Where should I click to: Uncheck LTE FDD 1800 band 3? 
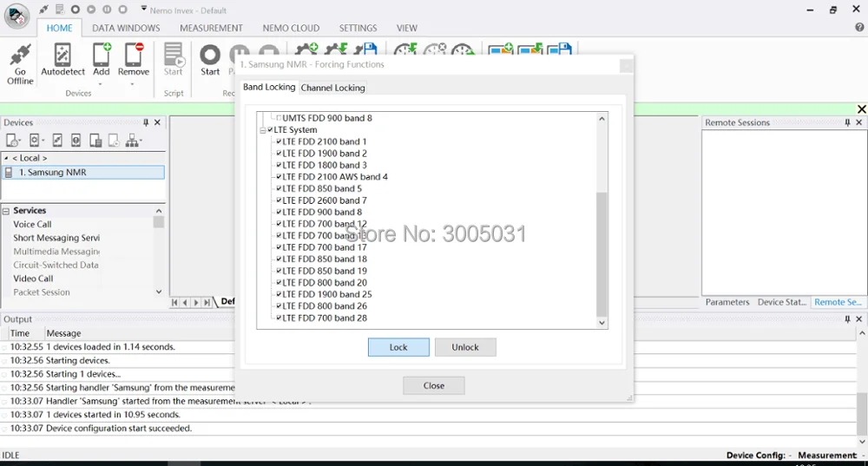(x=279, y=165)
